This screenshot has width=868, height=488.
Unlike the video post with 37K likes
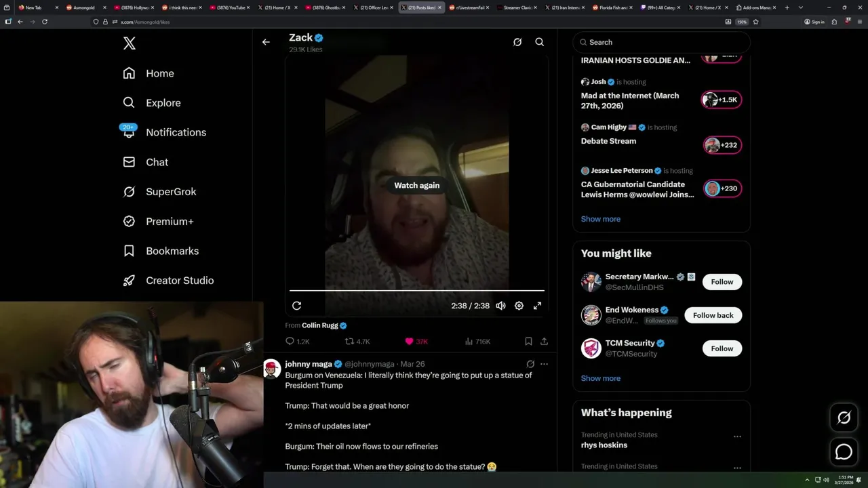pyautogui.click(x=416, y=342)
